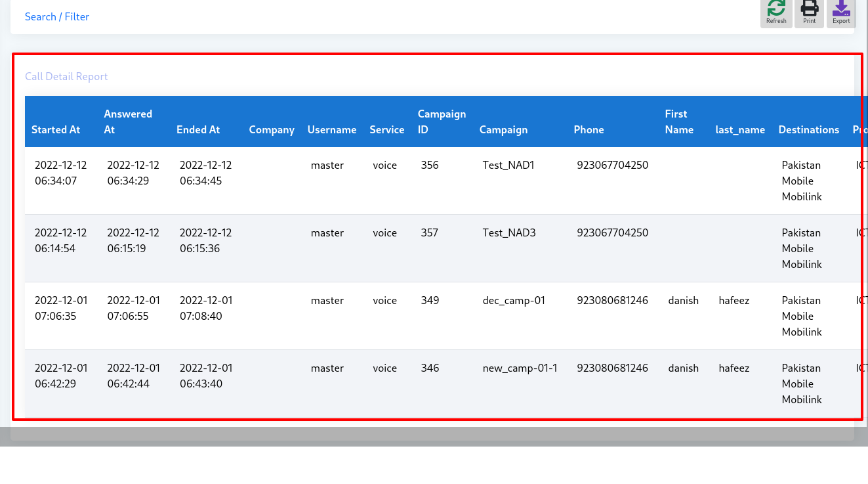Sort by Started At column header

click(x=56, y=129)
